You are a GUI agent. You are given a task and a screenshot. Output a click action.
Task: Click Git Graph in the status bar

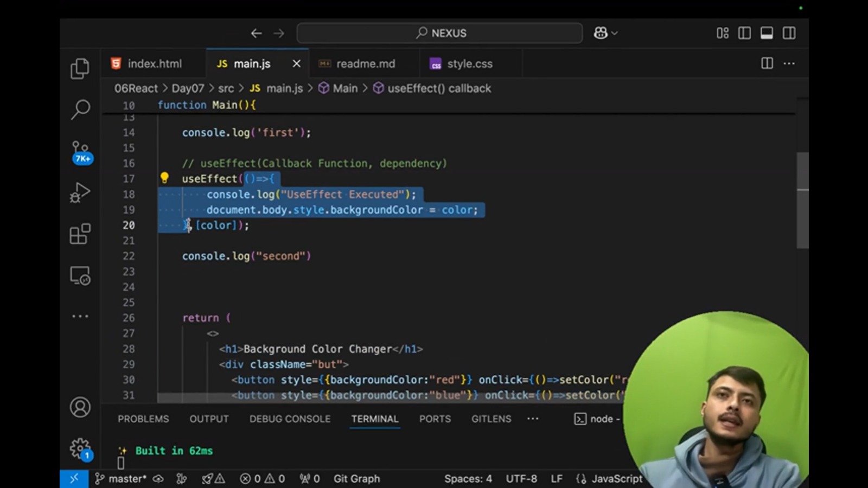(x=356, y=479)
